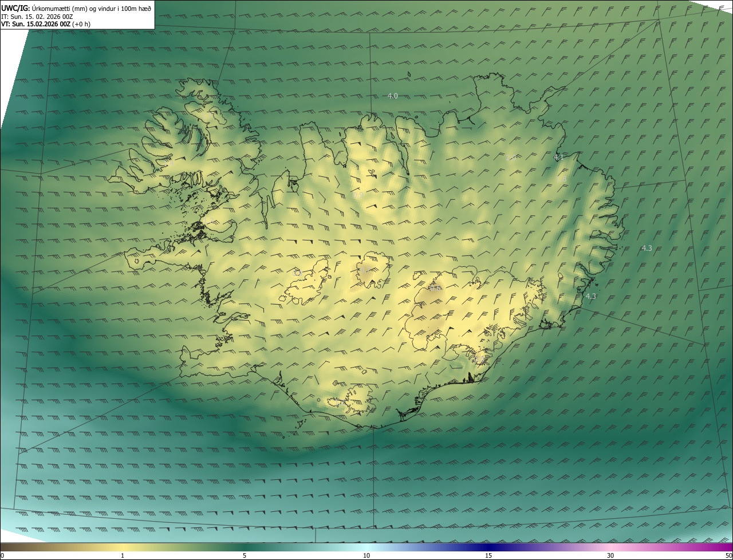The width and height of the screenshot is (733, 560).
Task: Click the '10' tick on the color scale
Action: [366, 556]
